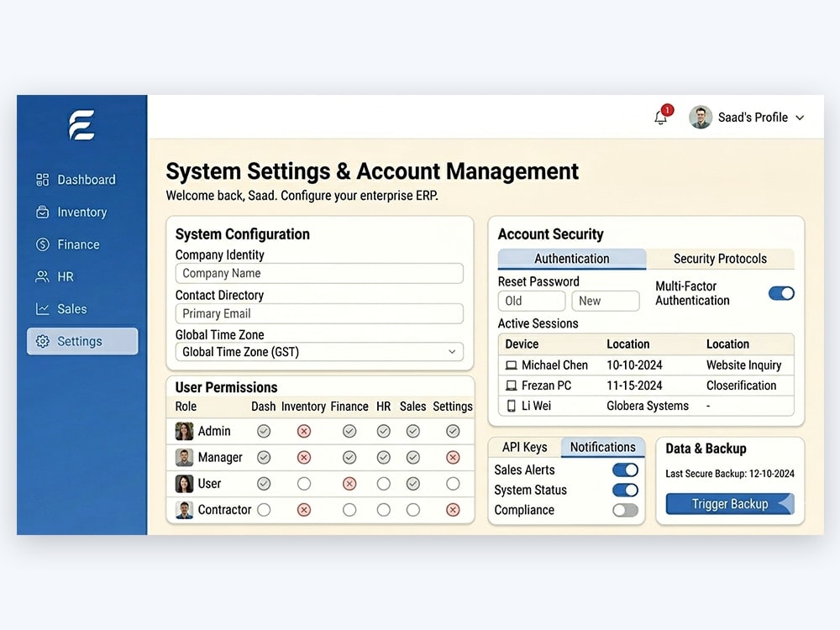Image resolution: width=840 pixels, height=630 pixels.
Task: Click the Website Inquiry cell
Action: [x=743, y=365]
